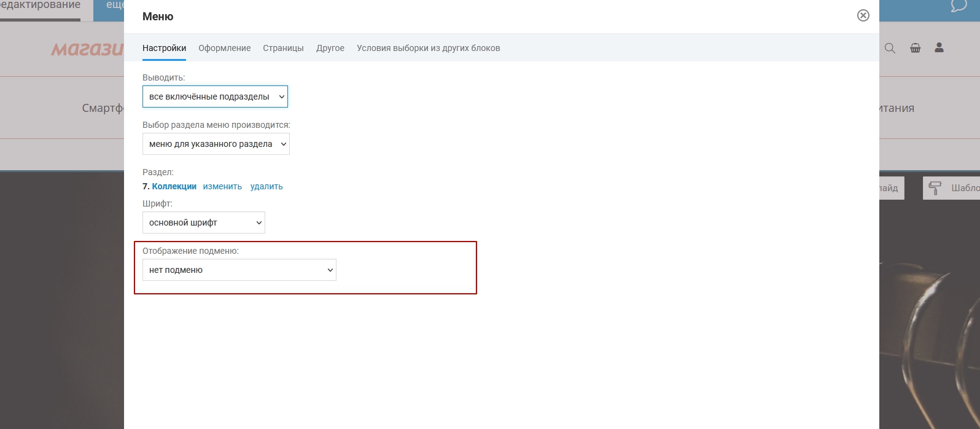Close the Меню dialog
This screenshot has width=980, height=429.
[x=863, y=15]
